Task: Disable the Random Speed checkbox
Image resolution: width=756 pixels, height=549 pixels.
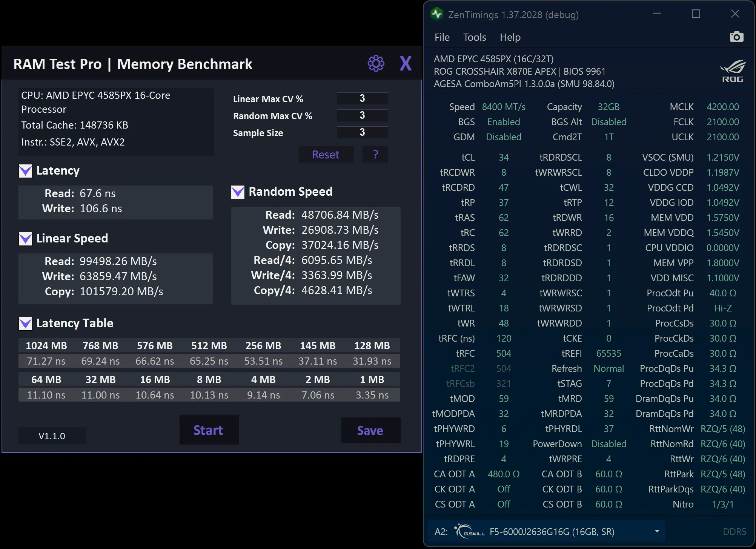Action: [238, 192]
